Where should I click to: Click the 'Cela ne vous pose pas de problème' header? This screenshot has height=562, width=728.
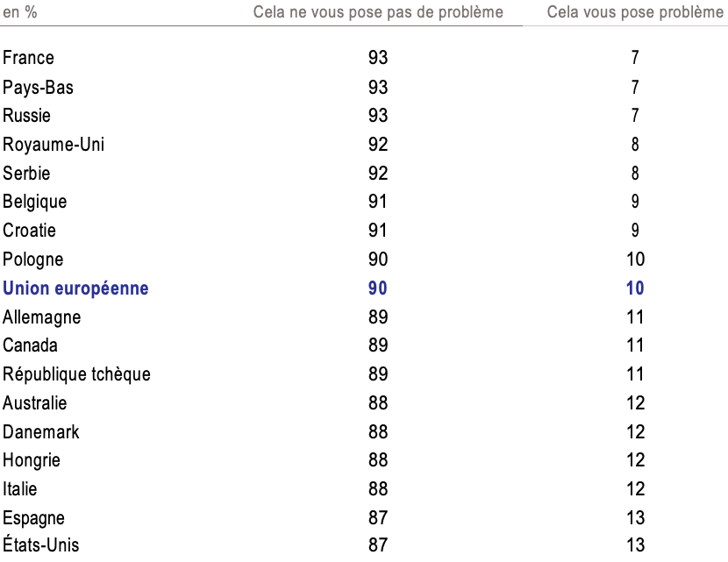(378, 12)
